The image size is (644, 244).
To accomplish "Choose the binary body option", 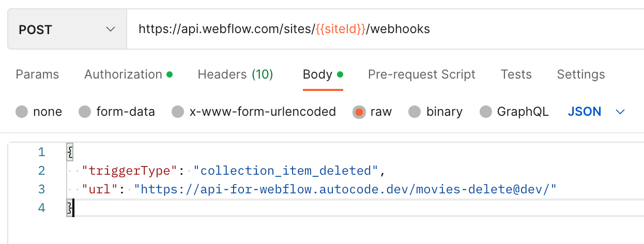I will click(415, 112).
